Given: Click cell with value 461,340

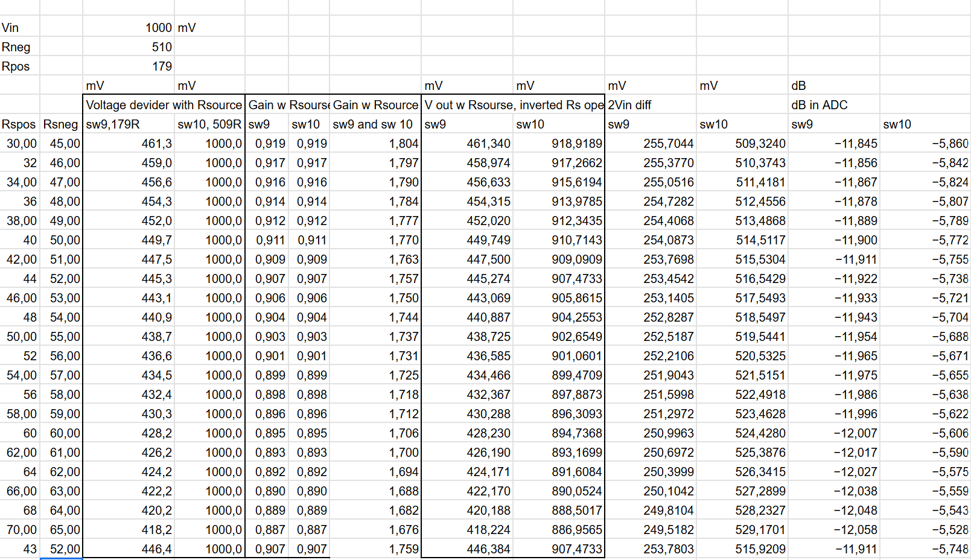Looking at the screenshot, I should click(x=467, y=144).
